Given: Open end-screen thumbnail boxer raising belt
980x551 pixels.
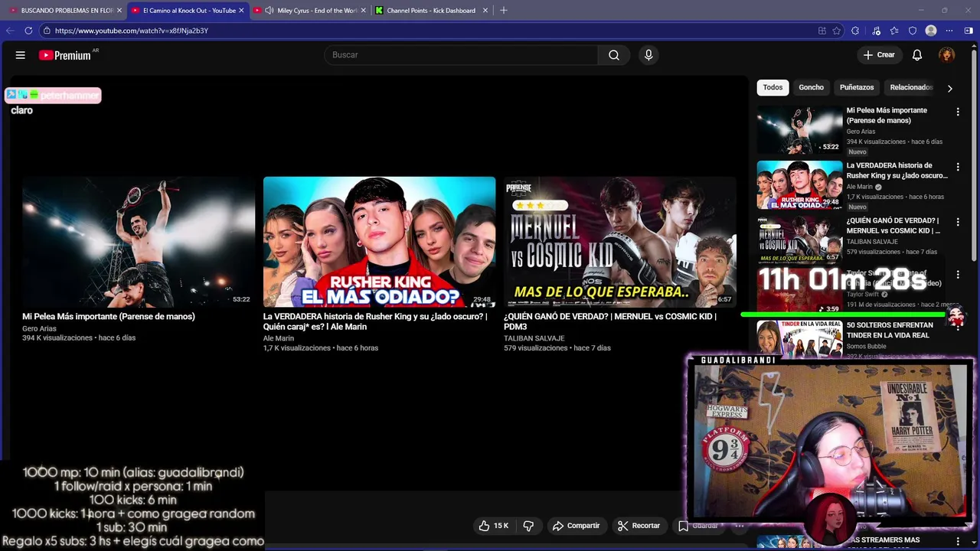Looking at the screenshot, I should pyautogui.click(x=139, y=242).
